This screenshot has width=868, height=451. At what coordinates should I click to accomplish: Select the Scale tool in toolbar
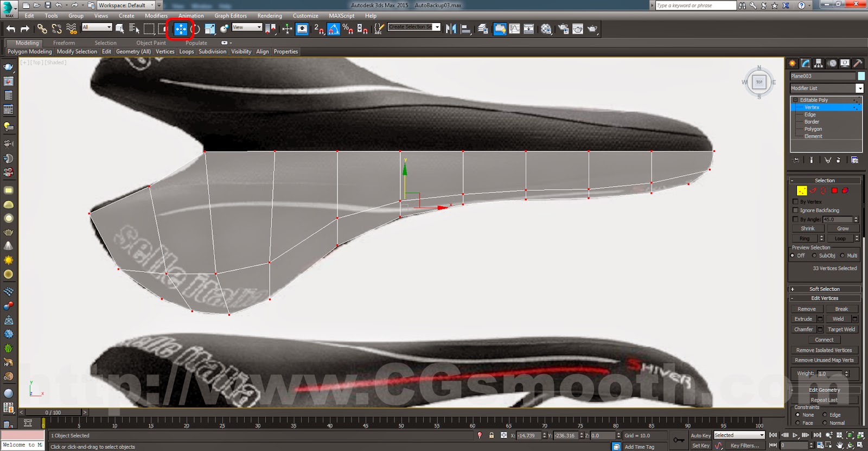[x=209, y=29]
